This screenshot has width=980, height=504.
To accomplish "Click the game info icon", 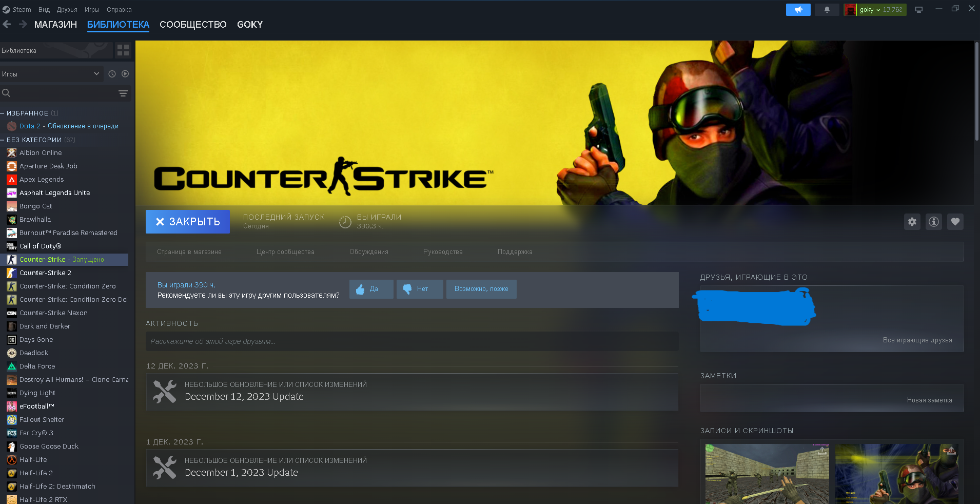I will pos(933,222).
